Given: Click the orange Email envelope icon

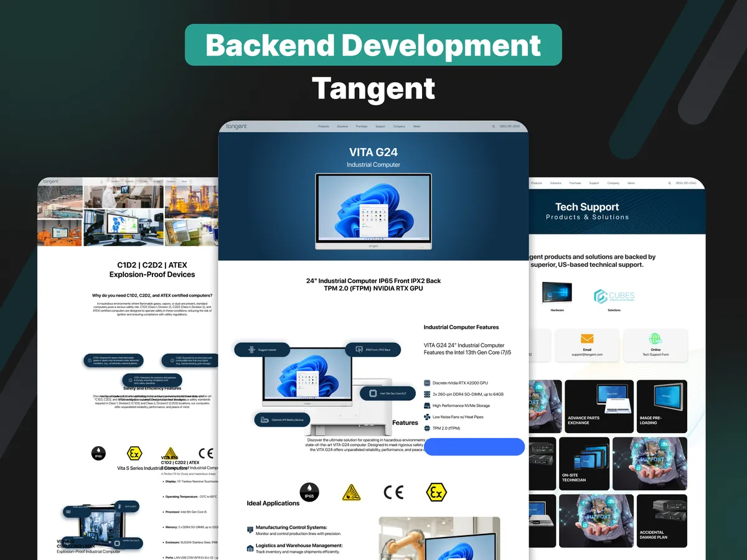Looking at the screenshot, I should [587, 339].
